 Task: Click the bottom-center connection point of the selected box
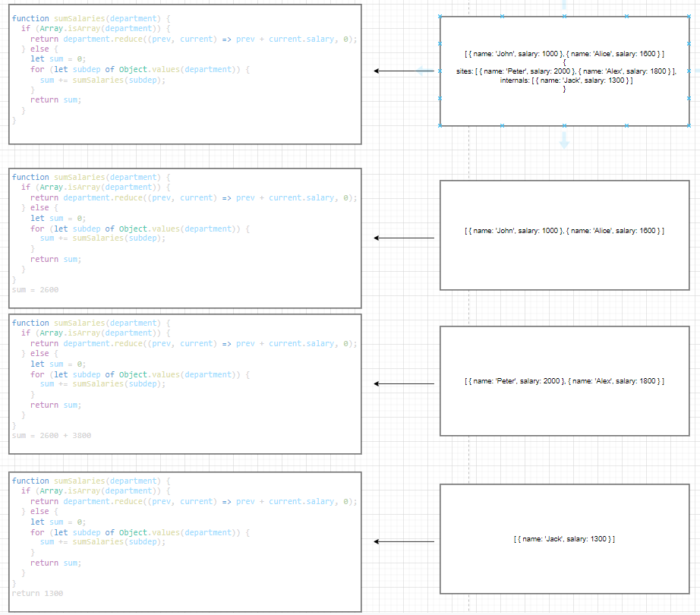564,126
